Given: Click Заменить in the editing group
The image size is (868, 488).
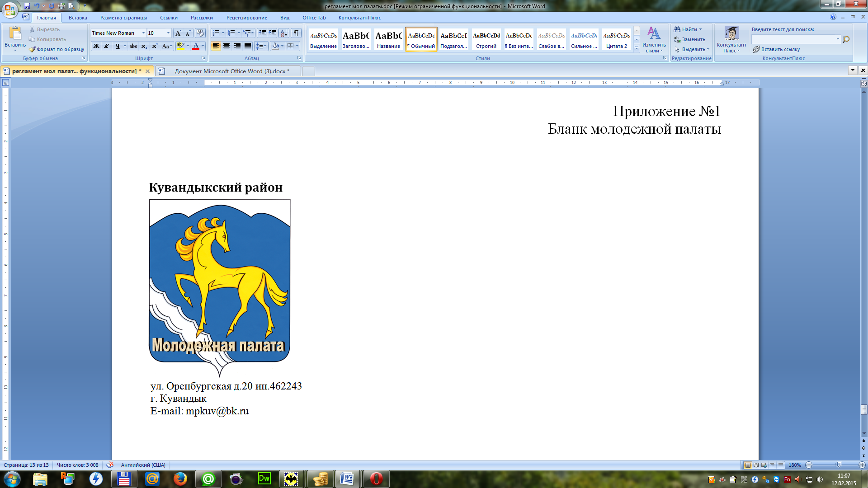Looking at the screenshot, I should tap(689, 39).
